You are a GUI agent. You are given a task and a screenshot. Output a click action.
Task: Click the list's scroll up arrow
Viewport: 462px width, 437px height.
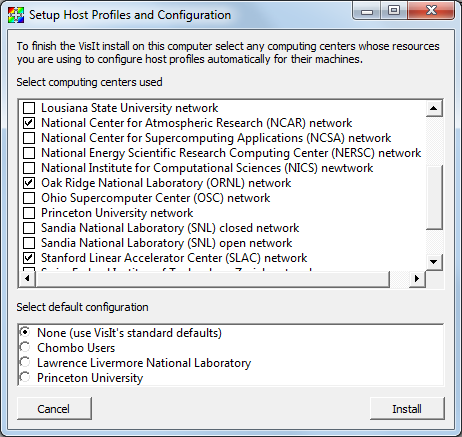coord(434,108)
